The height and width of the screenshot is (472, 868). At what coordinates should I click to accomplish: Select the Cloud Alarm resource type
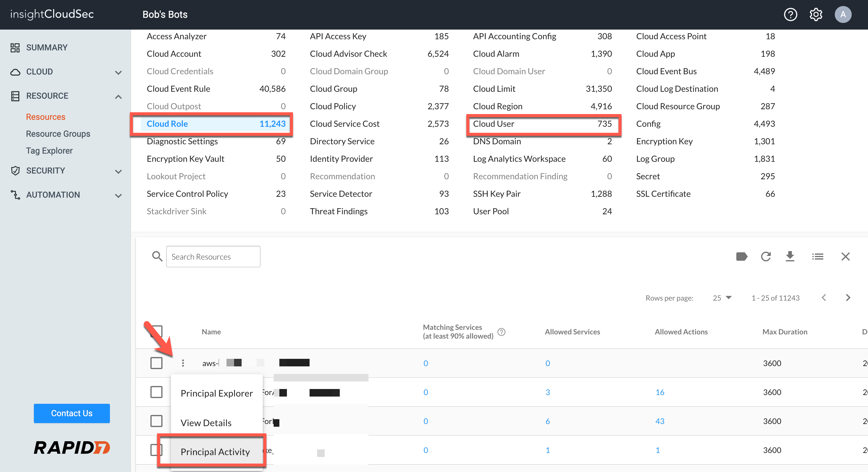coord(542,53)
